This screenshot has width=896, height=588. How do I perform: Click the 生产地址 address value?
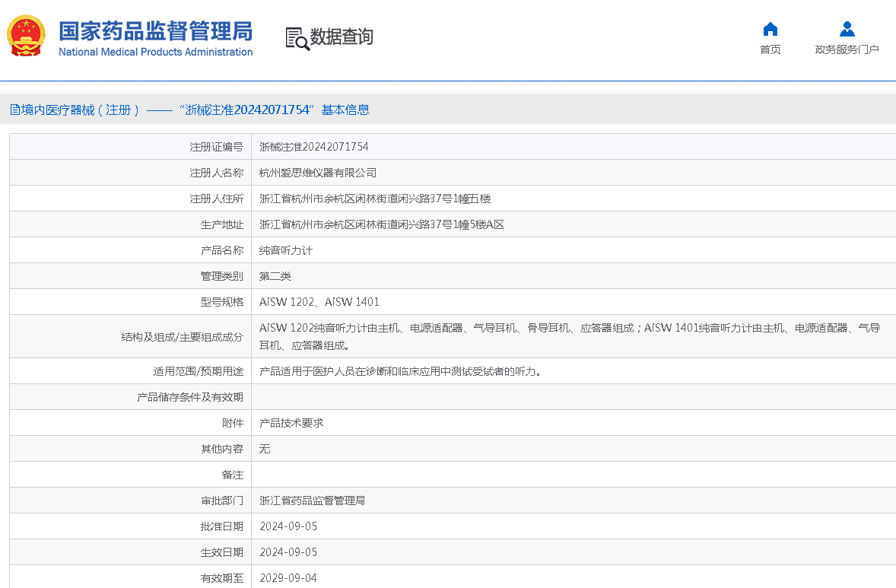[x=382, y=224]
